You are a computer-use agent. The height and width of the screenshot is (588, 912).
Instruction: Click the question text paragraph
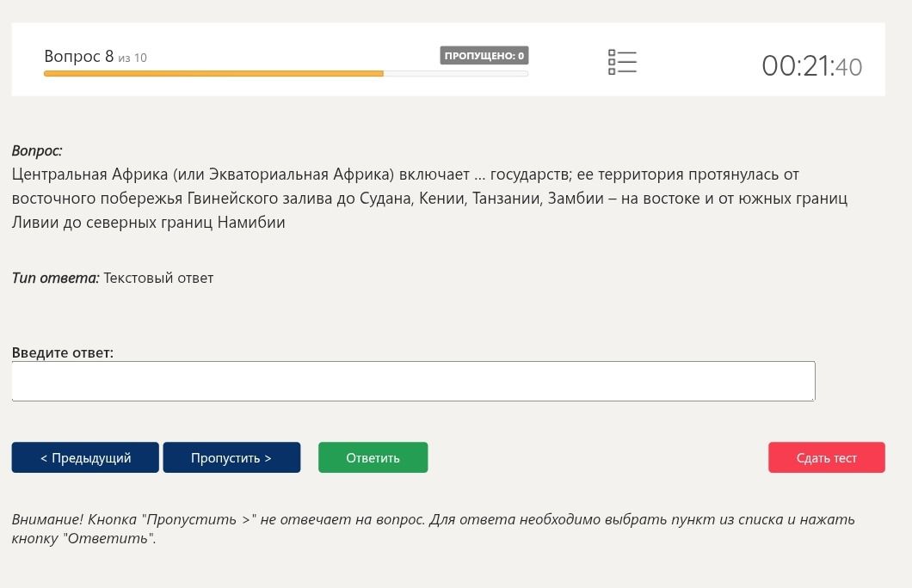[x=429, y=198]
